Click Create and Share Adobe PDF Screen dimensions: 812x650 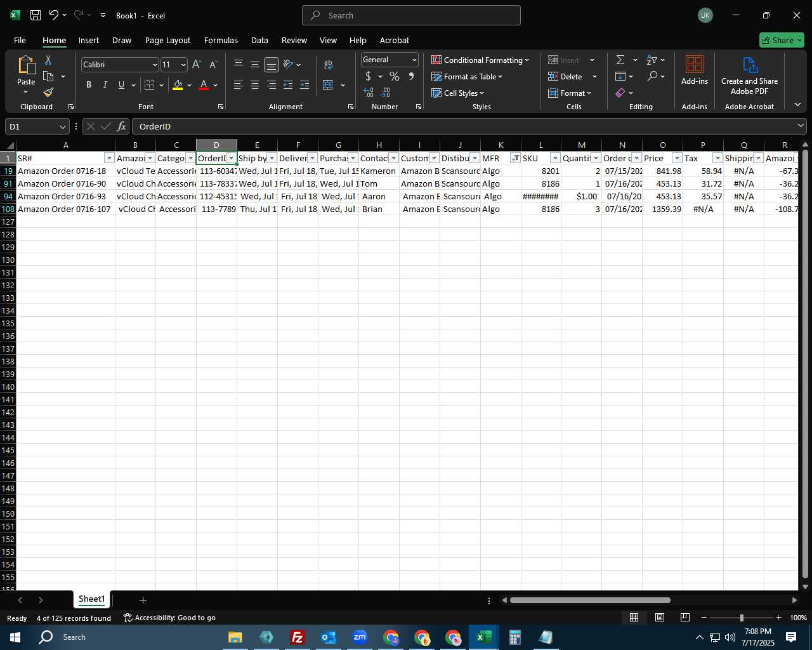[x=749, y=76]
